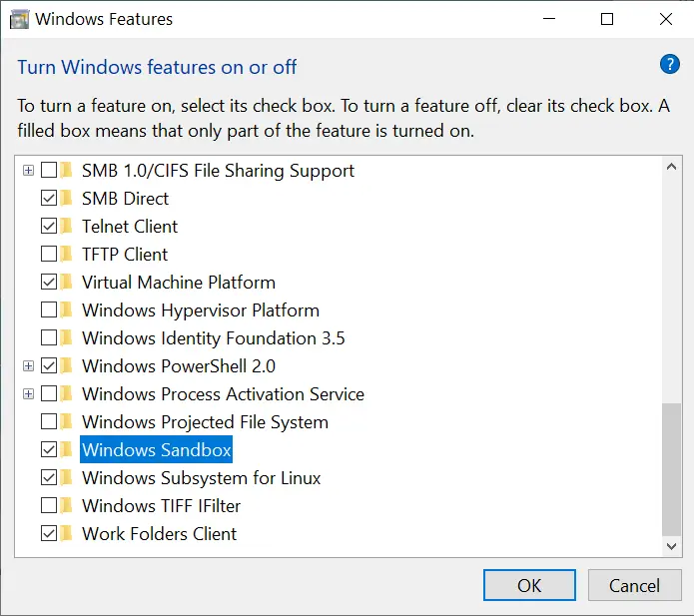
Task: Uncheck the Windows Sandbox checkbox
Action: [x=49, y=450]
